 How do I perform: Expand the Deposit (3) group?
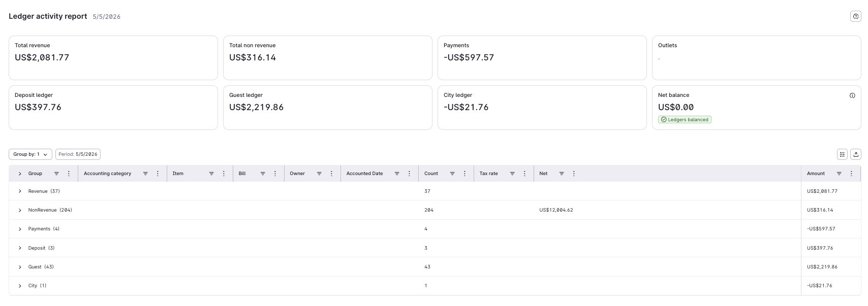pos(20,248)
